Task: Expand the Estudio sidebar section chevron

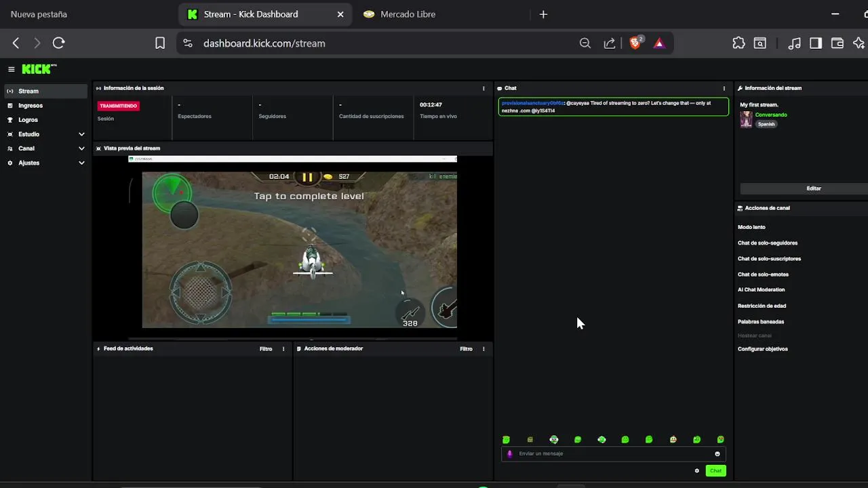Action: point(81,134)
